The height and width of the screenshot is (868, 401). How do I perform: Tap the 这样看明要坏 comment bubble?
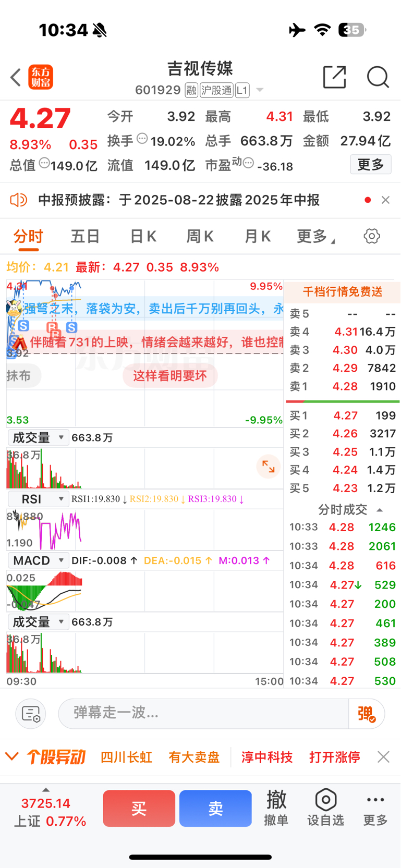(170, 376)
